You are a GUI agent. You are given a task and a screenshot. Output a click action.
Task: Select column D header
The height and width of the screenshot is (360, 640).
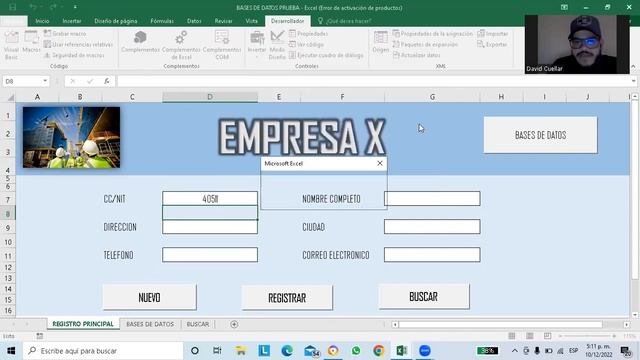pyautogui.click(x=210, y=97)
